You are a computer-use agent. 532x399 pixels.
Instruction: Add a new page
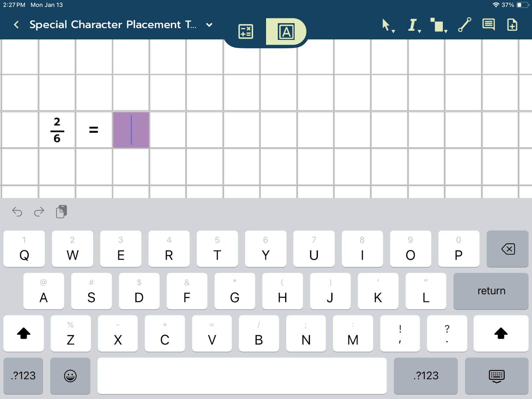coord(512,25)
